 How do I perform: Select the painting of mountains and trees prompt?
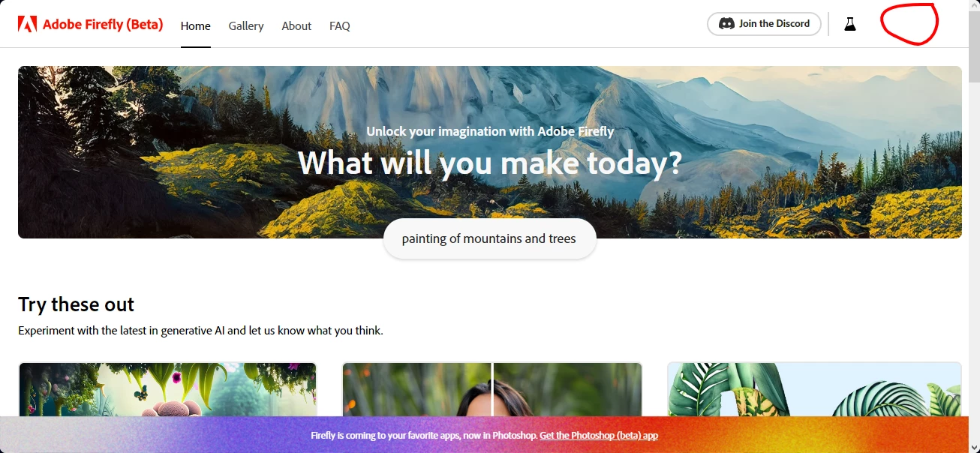(489, 238)
